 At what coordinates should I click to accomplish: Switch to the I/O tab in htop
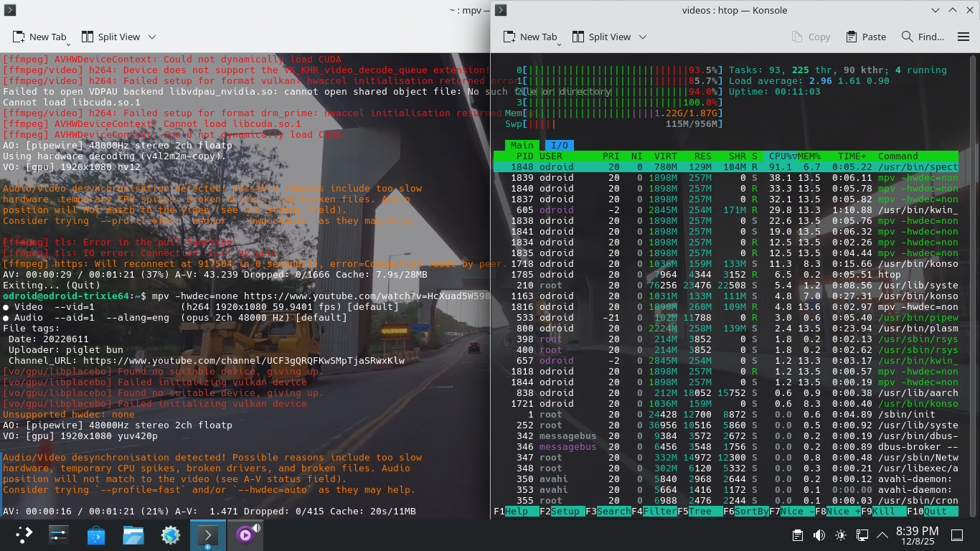click(x=559, y=146)
